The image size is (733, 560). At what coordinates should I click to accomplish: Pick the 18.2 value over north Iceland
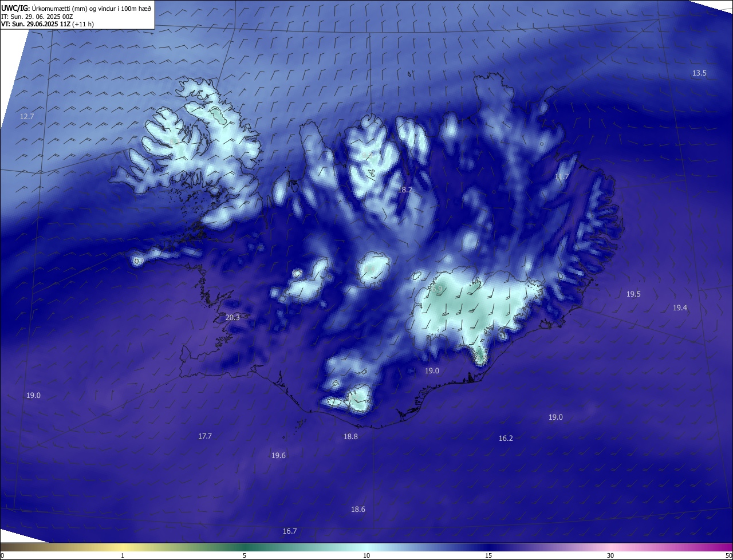405,189
